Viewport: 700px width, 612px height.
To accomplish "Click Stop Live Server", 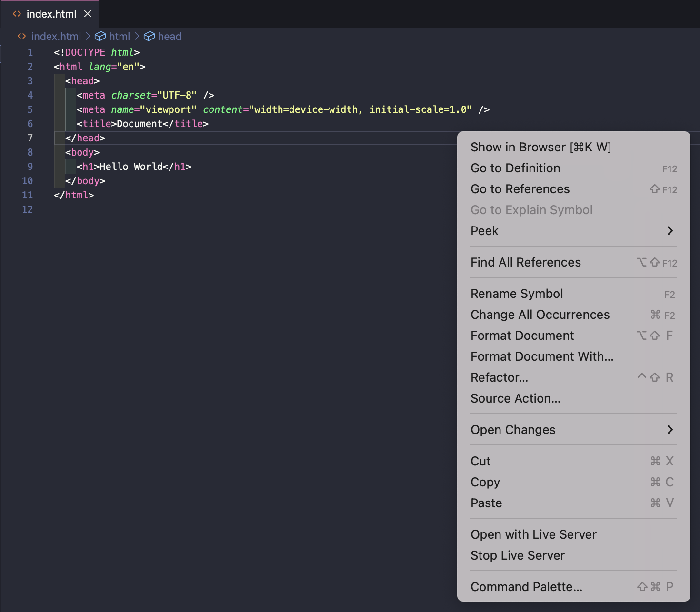I will tap(518, 555).
